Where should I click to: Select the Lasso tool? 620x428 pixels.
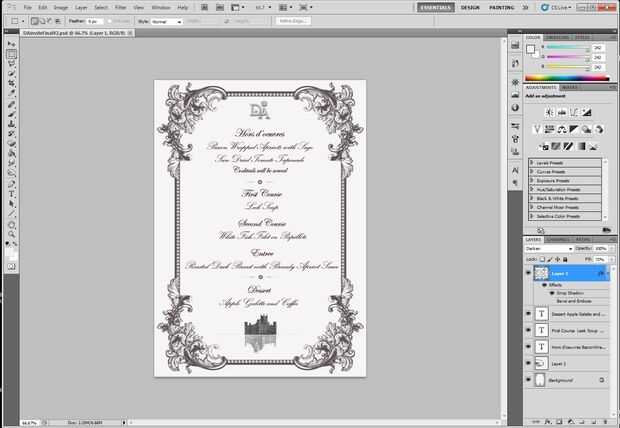tap(12, 64)
